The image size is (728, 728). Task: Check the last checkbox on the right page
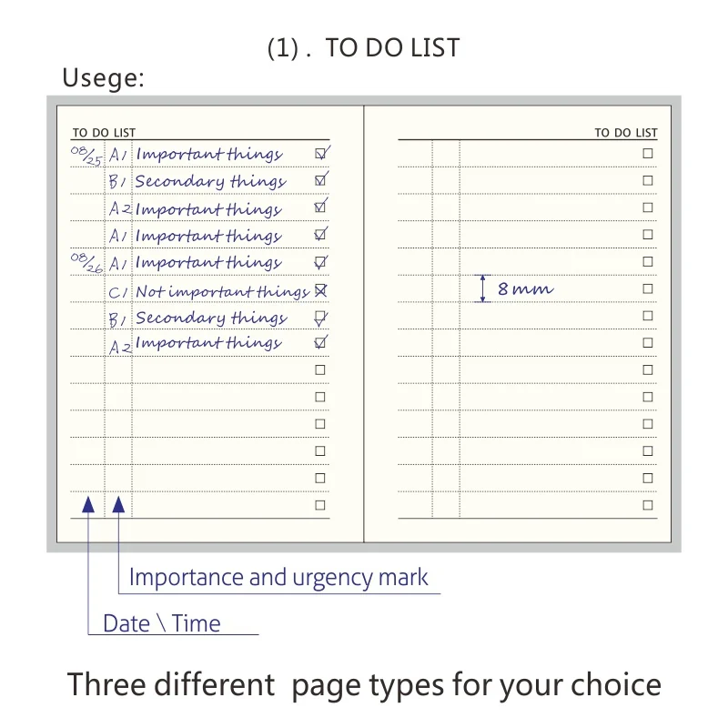coord(648,505)
